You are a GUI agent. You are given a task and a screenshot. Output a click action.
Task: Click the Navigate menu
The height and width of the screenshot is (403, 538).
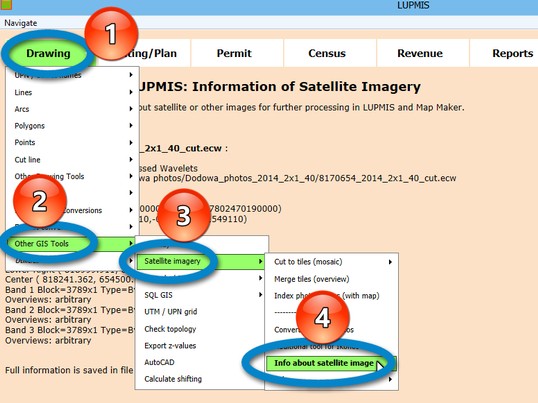tap(21, 23)
